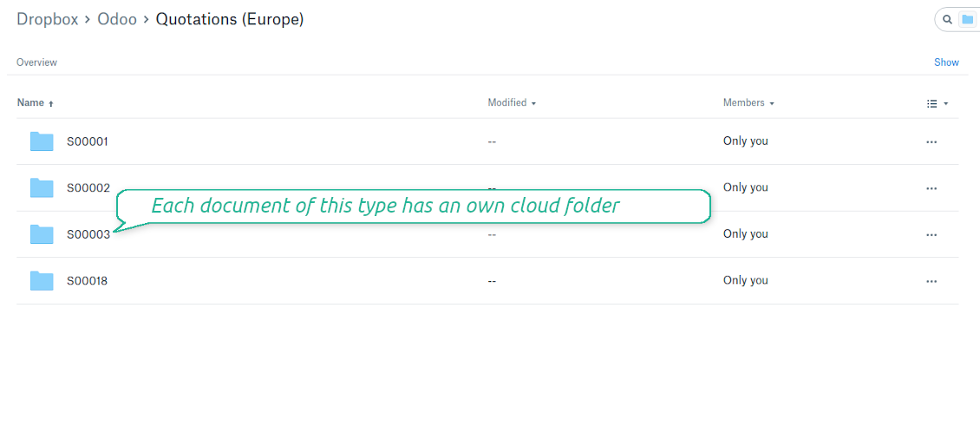The width and height of the screenshot is (980, 446).
Task: Open the S00018 folder name
Action: click(x=88, y=280)
